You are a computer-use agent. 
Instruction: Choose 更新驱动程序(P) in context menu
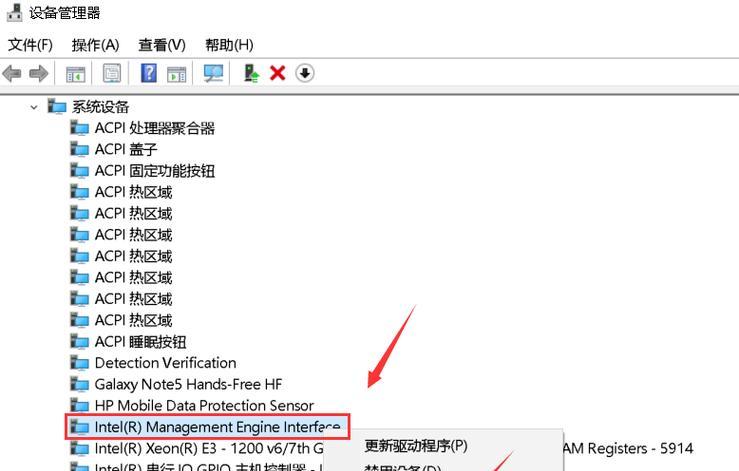[416, 446]
